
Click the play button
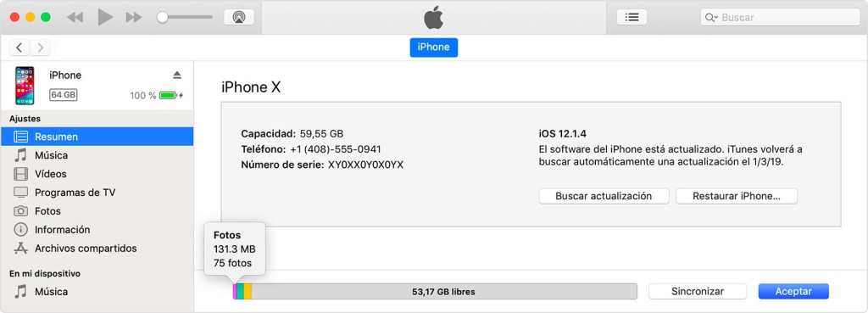pos(105,17)
